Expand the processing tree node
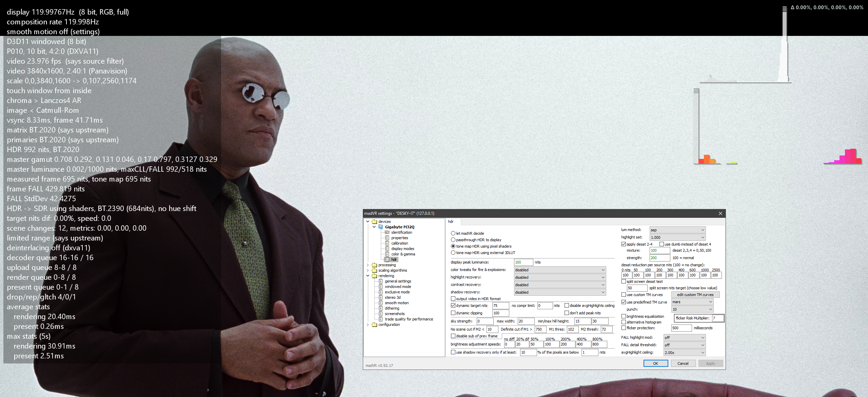The height and width of the screenshot is (397, 868). 368,265
